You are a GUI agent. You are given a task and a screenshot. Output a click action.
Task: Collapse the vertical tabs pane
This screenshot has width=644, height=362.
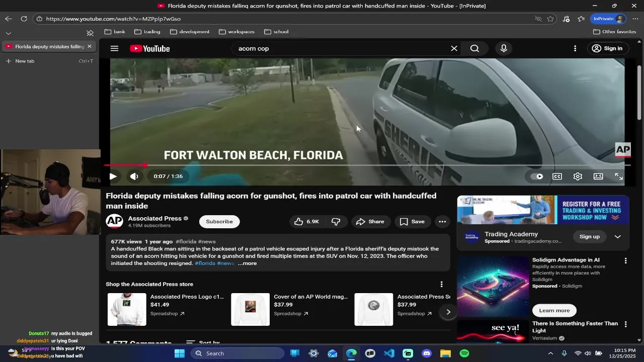tap(90, 33)
